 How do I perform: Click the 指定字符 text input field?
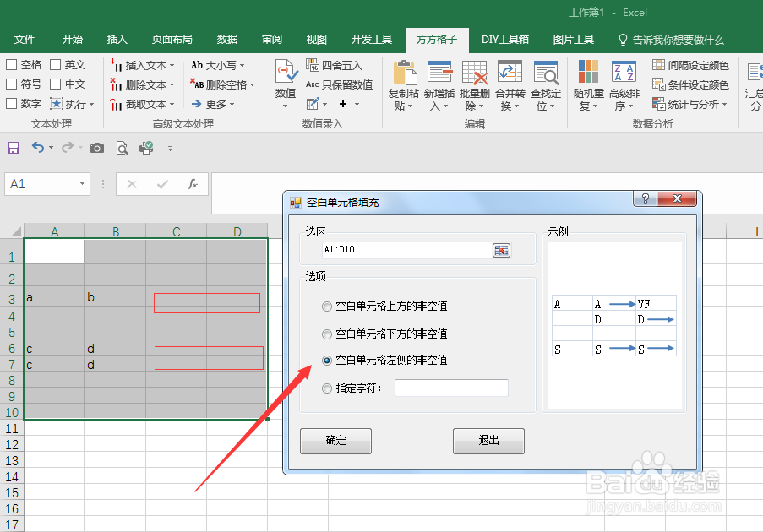coord(451,388)
